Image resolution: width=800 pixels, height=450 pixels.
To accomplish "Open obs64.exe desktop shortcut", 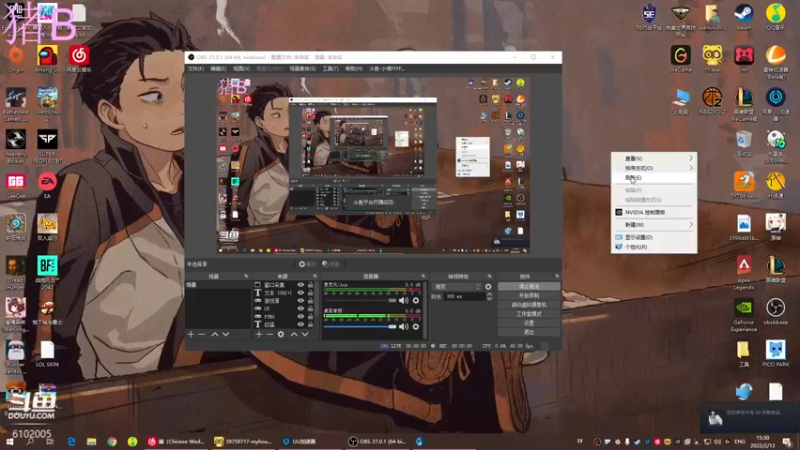I will [776, 311].
